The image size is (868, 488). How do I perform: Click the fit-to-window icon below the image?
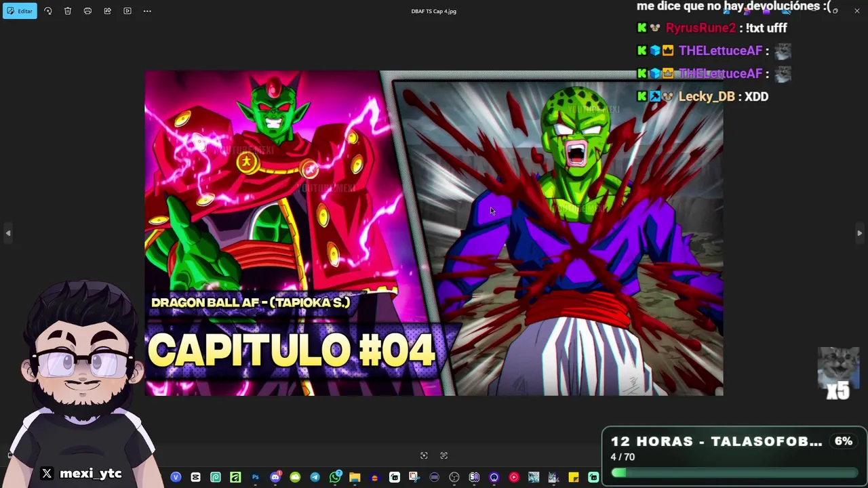424,455
